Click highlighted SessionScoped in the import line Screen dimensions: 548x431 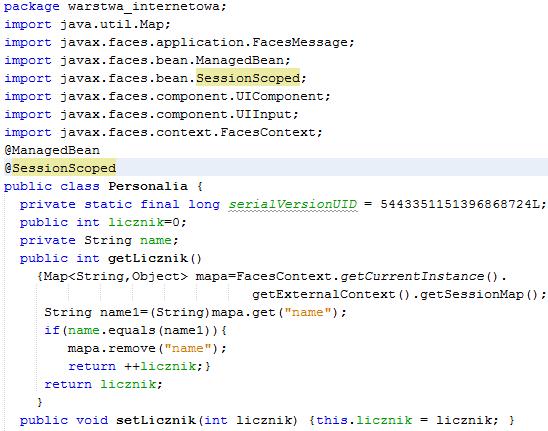point(248,78)
